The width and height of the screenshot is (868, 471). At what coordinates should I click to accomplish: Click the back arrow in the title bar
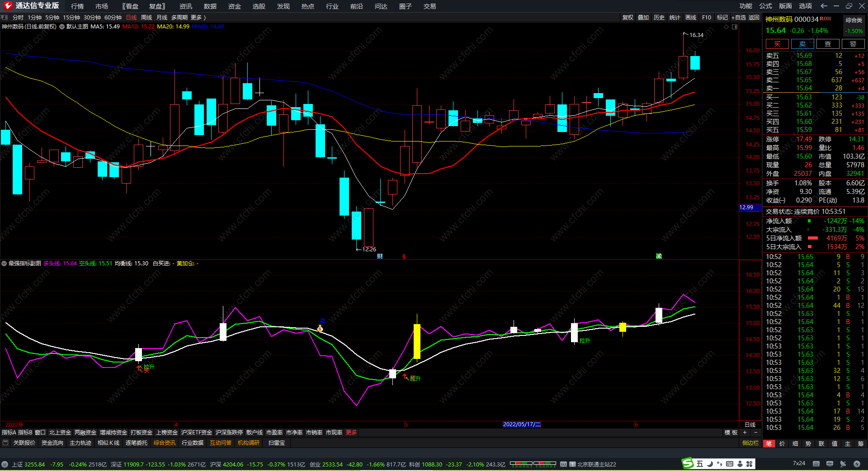(824, 6)
